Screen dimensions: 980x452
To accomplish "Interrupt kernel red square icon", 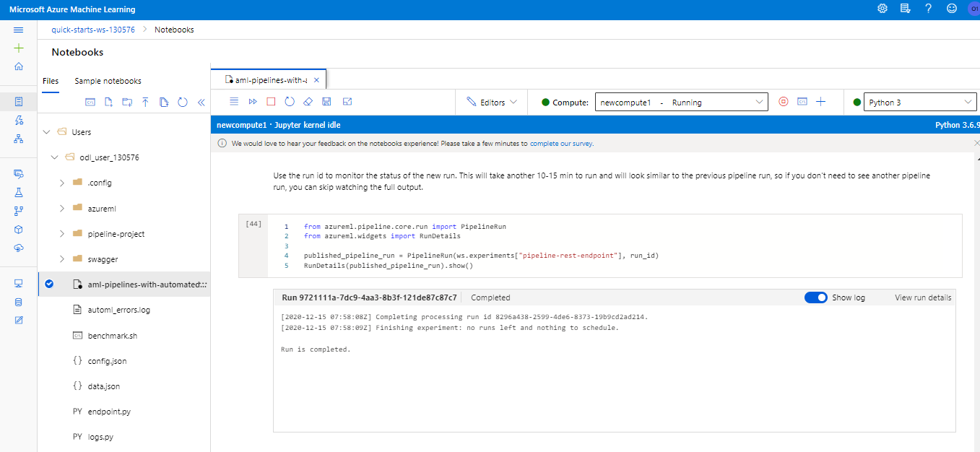I will [271, 102].
